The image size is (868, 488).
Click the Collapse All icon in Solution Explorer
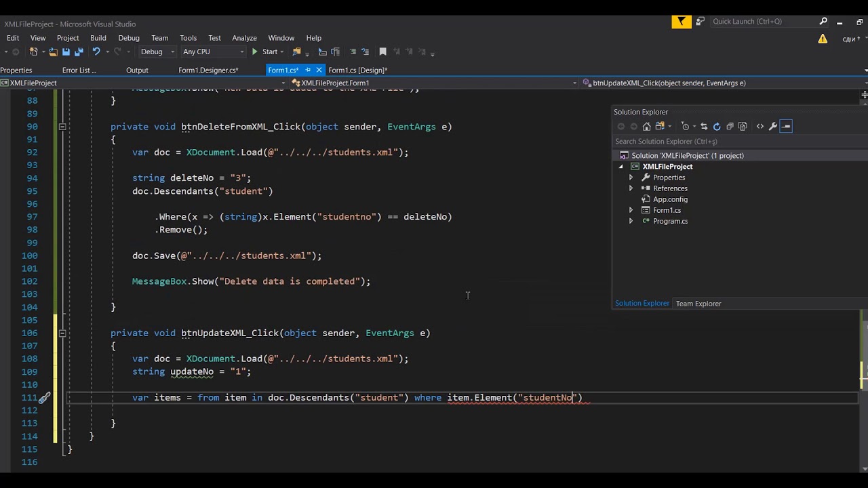click(x=730, y=126)
